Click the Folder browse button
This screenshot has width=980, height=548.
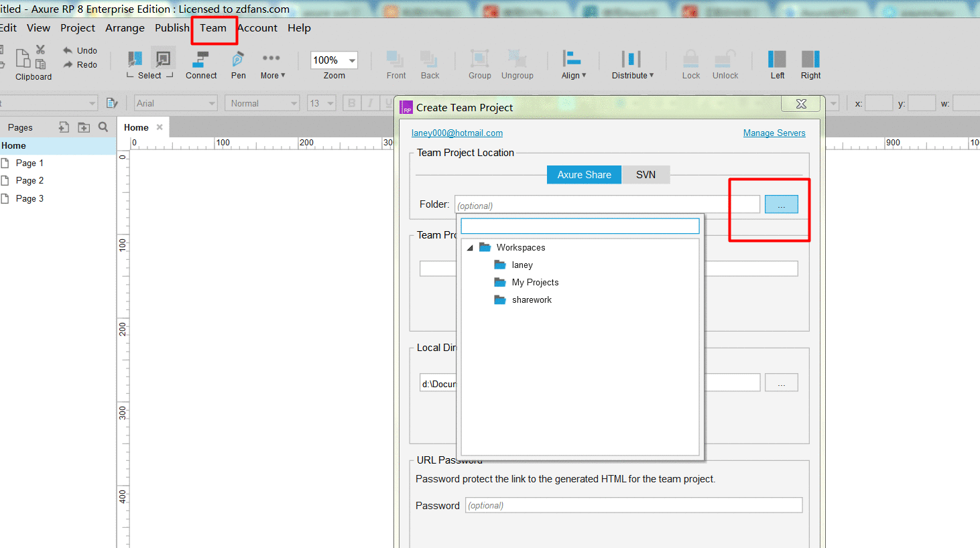782,204
